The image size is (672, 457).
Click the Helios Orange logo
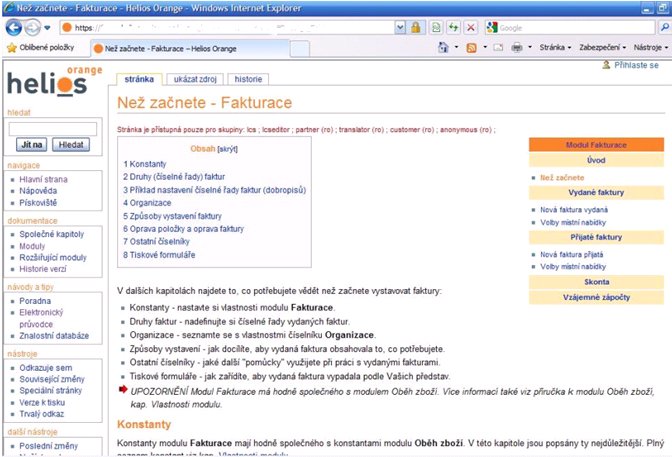tap(54, 81)
